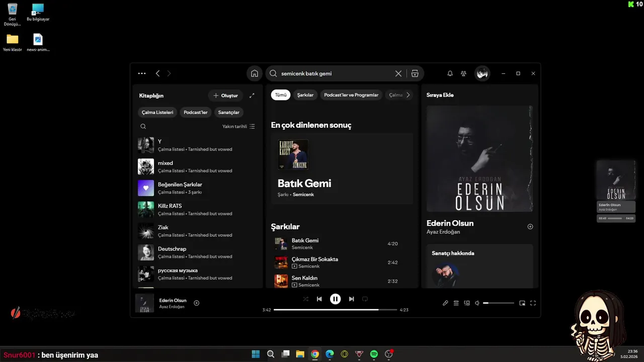Open Google Chrome from taskbar

(315, 354)
